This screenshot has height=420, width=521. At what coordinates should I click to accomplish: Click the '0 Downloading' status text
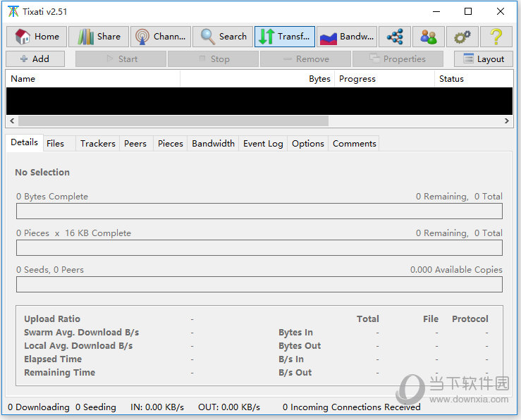pos(39,407)
